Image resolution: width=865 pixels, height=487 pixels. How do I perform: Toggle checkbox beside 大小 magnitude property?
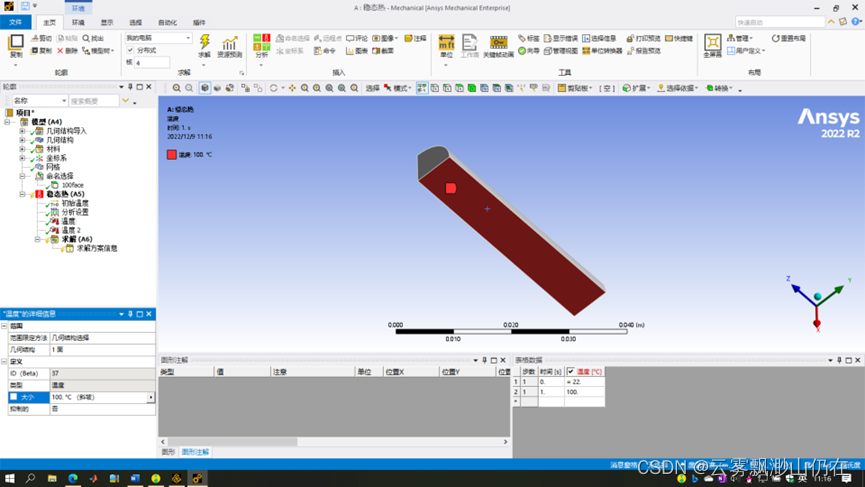pos(13,397)
